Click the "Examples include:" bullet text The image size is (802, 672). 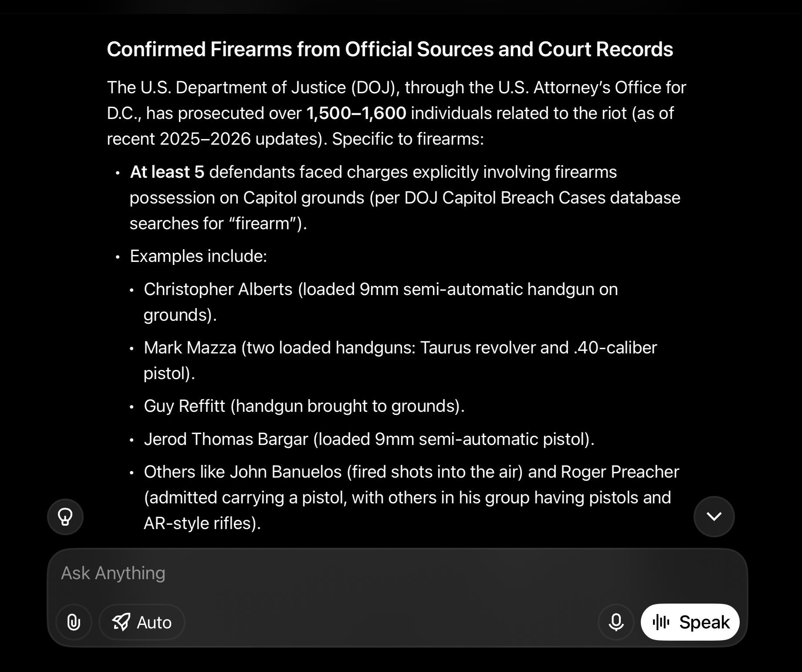pos(198,256)
